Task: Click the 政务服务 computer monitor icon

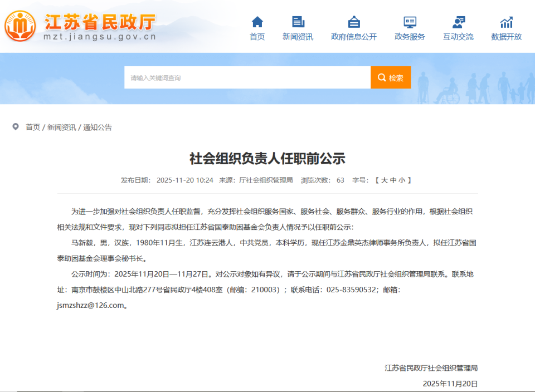Action: [410, 21]
